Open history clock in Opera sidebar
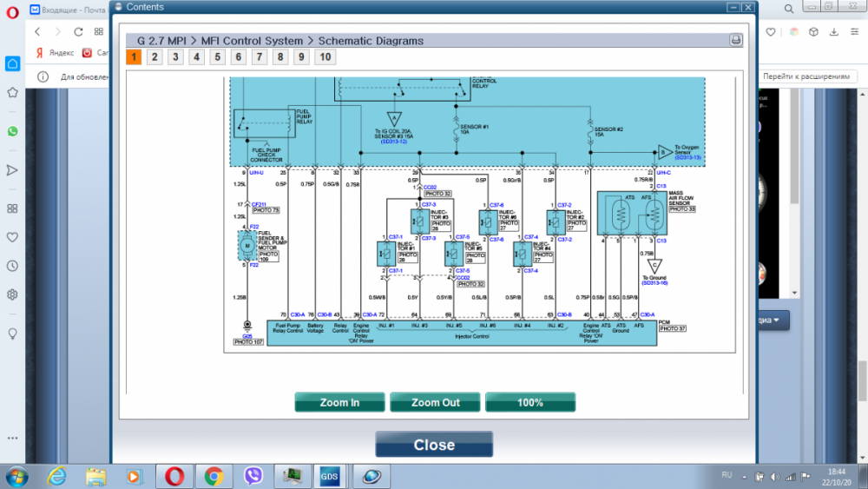Image resolution: width=868 pixels, height=489 pixels. (12, 266)
